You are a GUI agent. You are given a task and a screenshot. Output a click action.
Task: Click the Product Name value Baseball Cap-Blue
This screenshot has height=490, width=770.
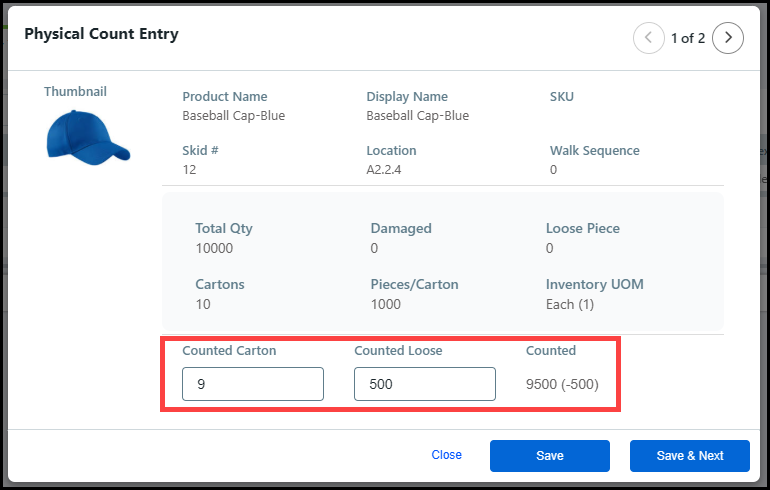click(x=233, y=116)
